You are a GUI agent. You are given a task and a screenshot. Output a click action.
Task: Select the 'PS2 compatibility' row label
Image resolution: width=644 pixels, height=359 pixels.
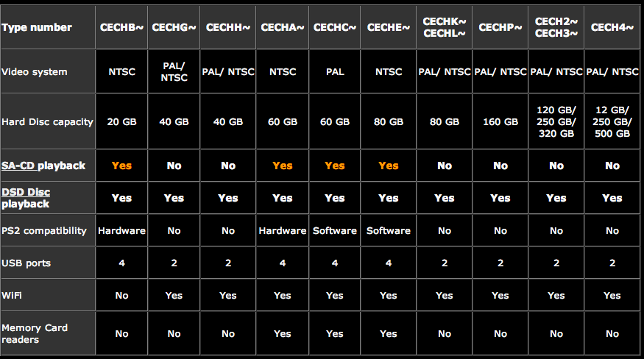tap(48, 230)
